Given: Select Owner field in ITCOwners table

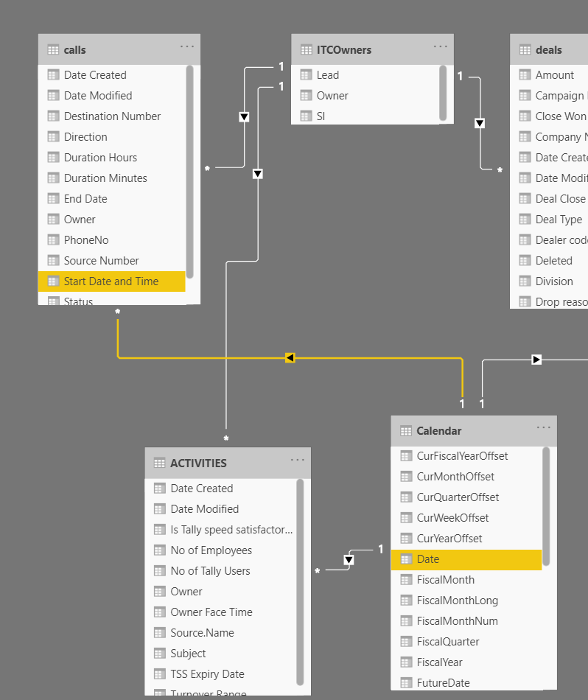Looking at the screenshot, I should [x=365, y=96].
